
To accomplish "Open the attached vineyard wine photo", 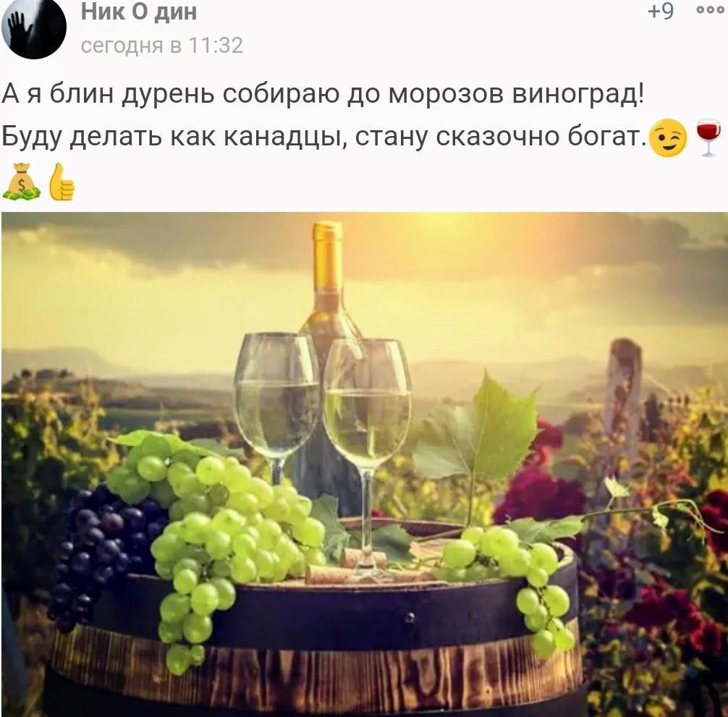I will (x=364, y=464).
